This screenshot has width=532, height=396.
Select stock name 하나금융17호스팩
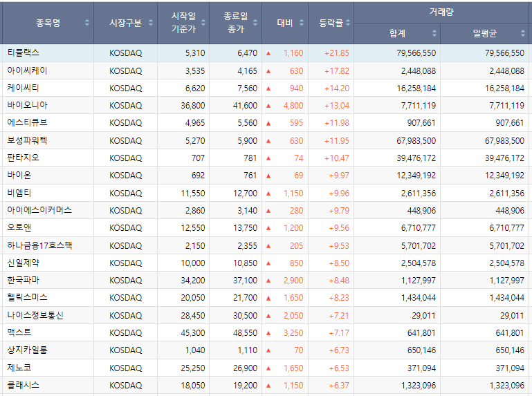pyautogui.click(x=39, y=246)
